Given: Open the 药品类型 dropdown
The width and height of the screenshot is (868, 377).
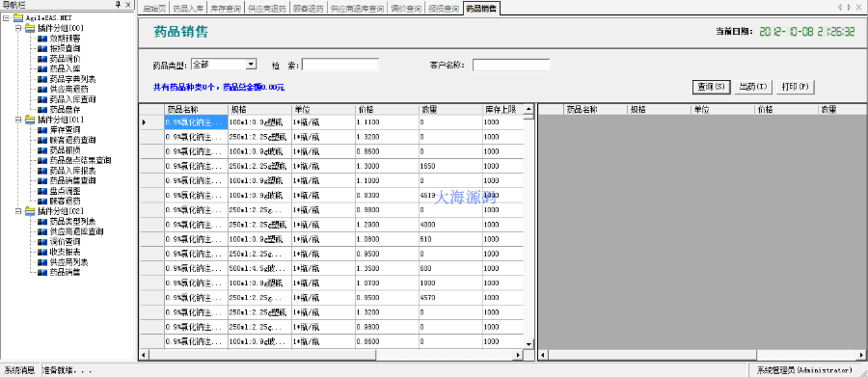Looking at the screenshot, I should tap(252, 65).
